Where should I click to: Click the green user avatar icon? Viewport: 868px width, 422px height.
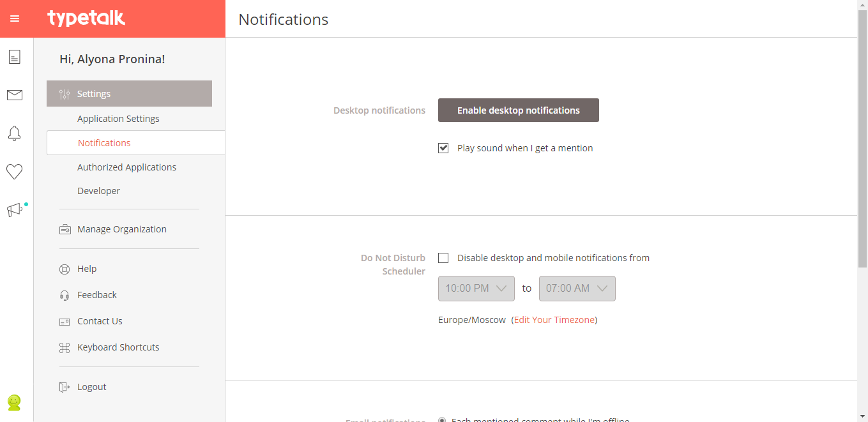[14, 402]
